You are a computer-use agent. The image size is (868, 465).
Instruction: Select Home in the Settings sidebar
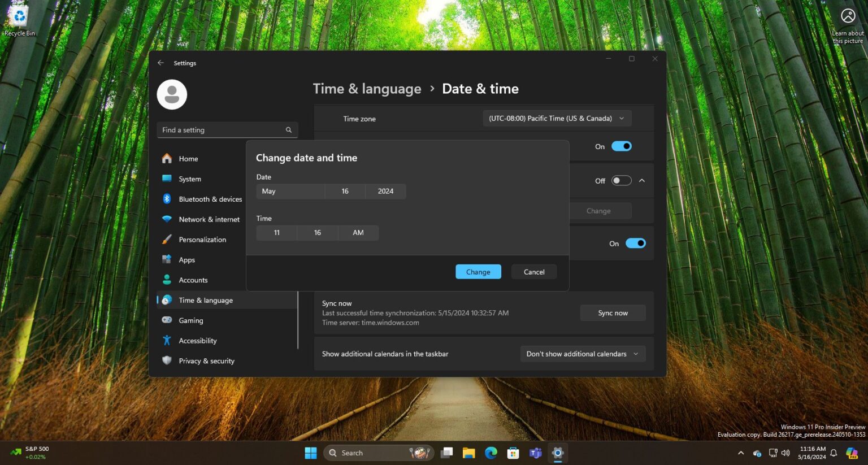(x=188, y=159)
